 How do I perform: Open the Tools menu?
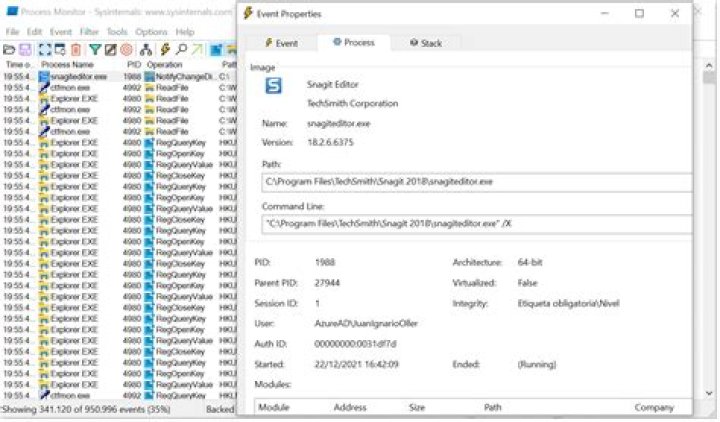coord(117,32)
